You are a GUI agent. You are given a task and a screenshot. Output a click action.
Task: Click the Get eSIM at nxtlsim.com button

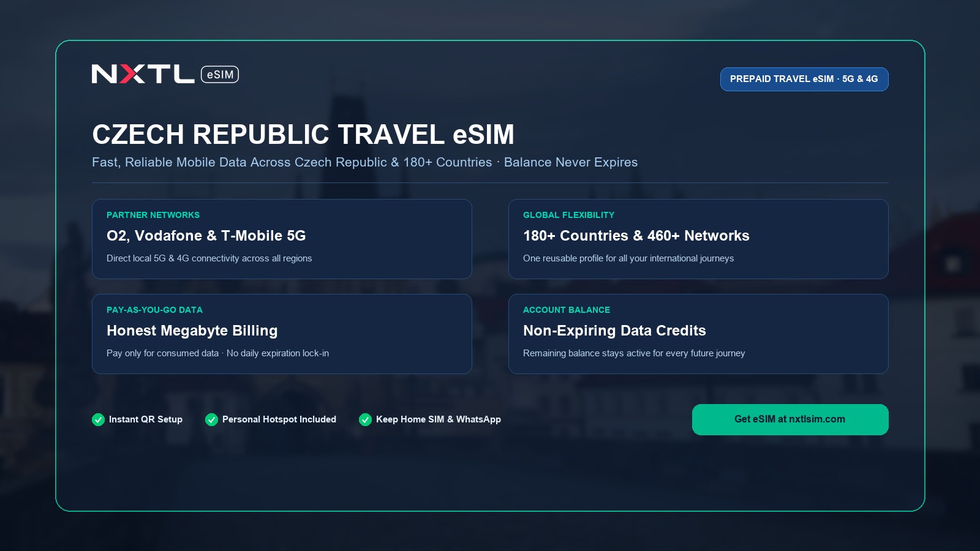790,419
